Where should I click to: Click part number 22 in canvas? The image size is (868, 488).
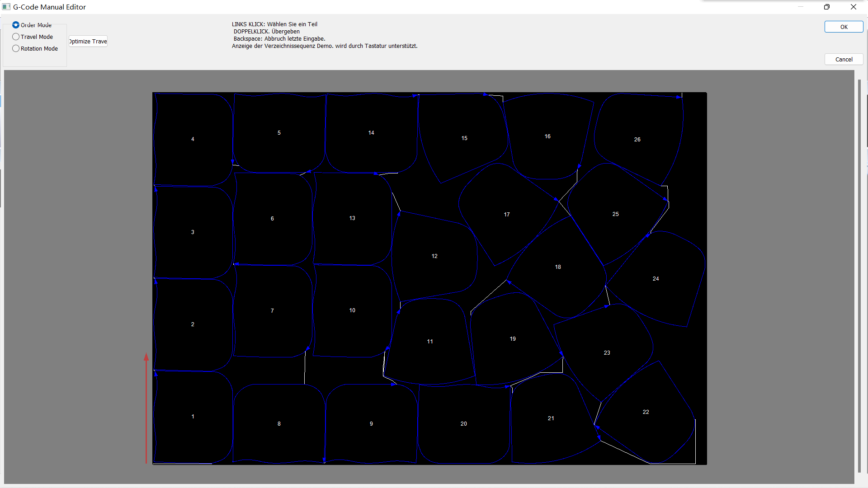[646, 412]
